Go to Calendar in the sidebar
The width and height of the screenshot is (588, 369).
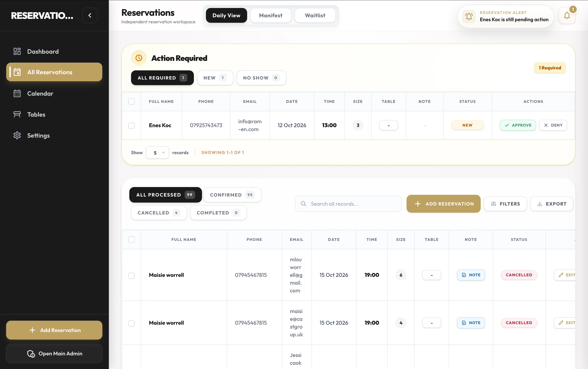pyautogui.click(x=54, y=93)
